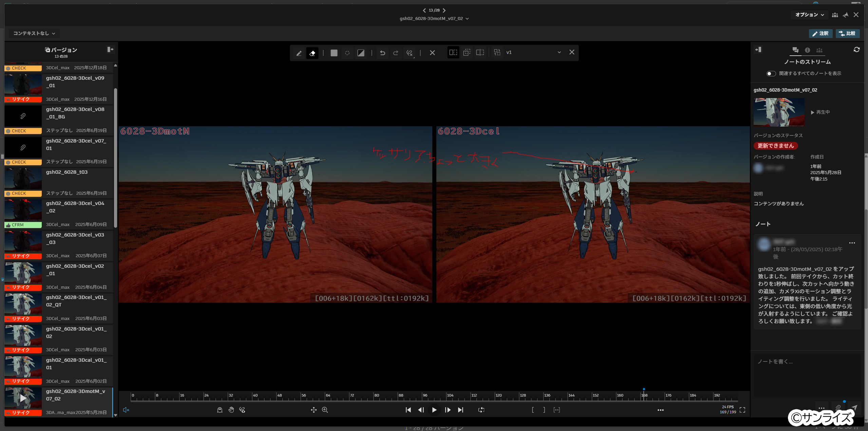
Task: Open the オプション options dropdown
Action: coord(810,15)
